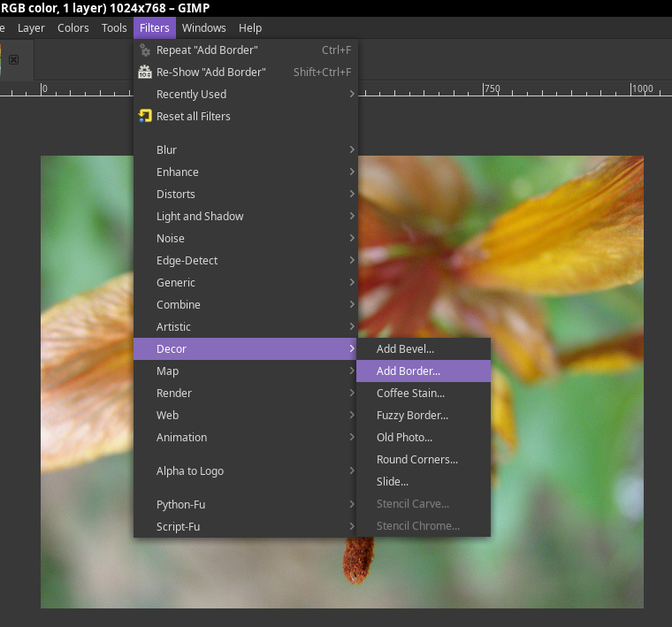The image size is (672, 627).
Task: Open the Script-Fu submenu
Action: [x=246, y=527]
